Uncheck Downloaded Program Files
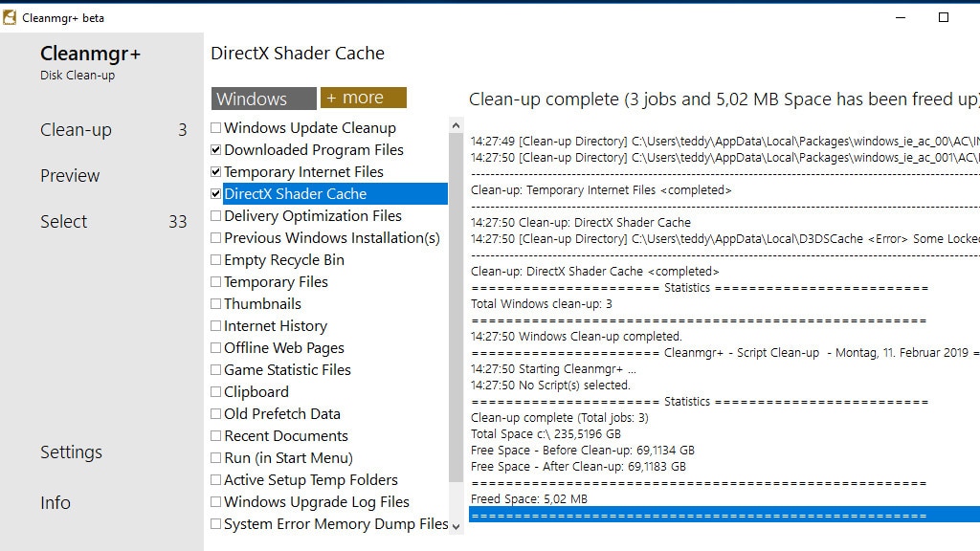 coord(214,149)
